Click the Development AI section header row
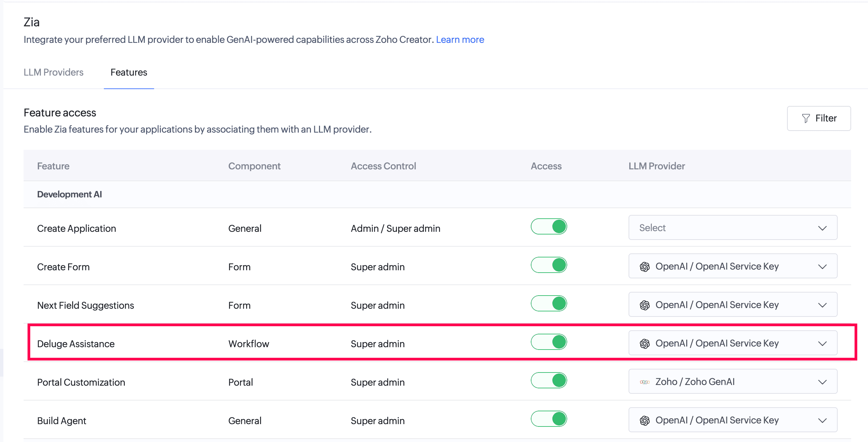Image resolution: width=868 pixels, height=442 pixels. [x=437, y=194]
